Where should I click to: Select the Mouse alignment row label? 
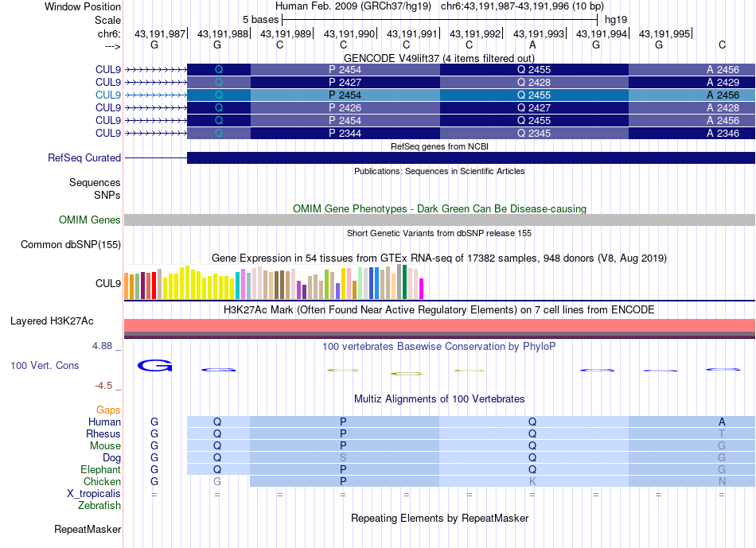tap(105, 446)
